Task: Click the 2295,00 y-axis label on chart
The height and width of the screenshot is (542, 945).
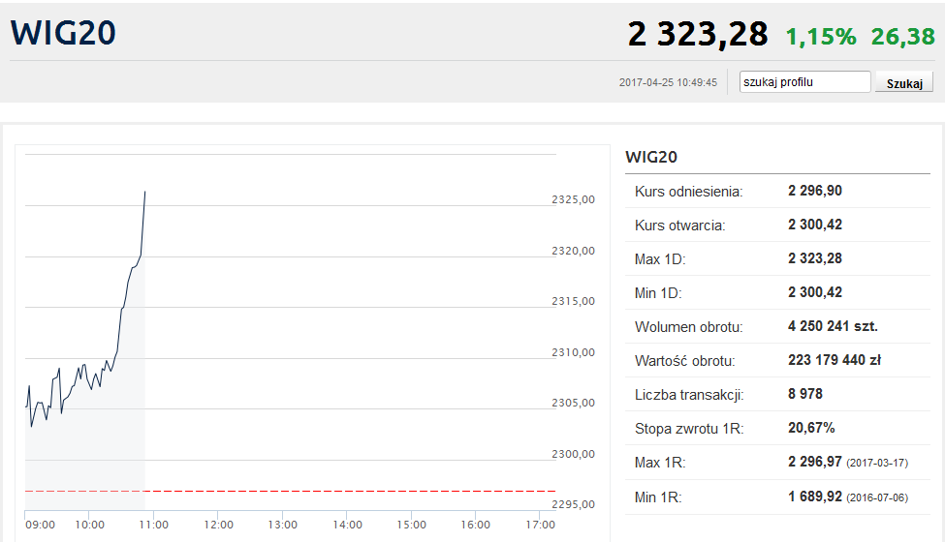Action: tap(573, 504)
